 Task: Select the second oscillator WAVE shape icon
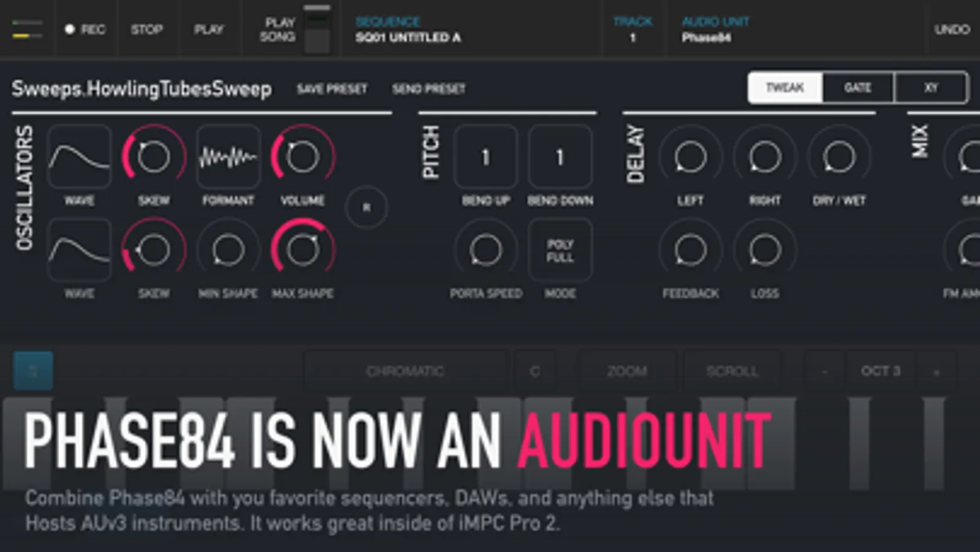point(79,250)
